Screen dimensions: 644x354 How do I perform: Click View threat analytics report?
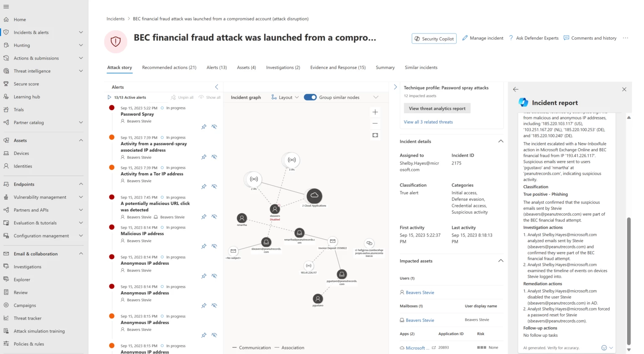[x=437, y=109]
